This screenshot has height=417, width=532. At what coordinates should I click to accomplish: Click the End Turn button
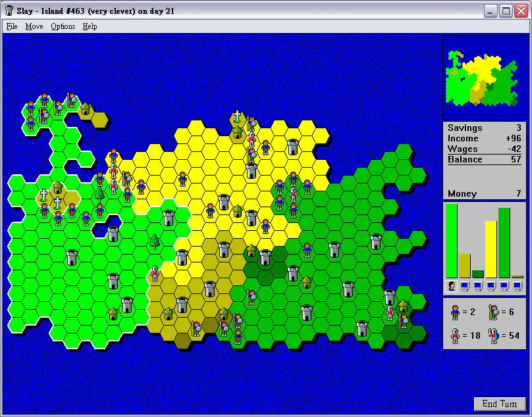pyautogui.click(x=500, y=403)
